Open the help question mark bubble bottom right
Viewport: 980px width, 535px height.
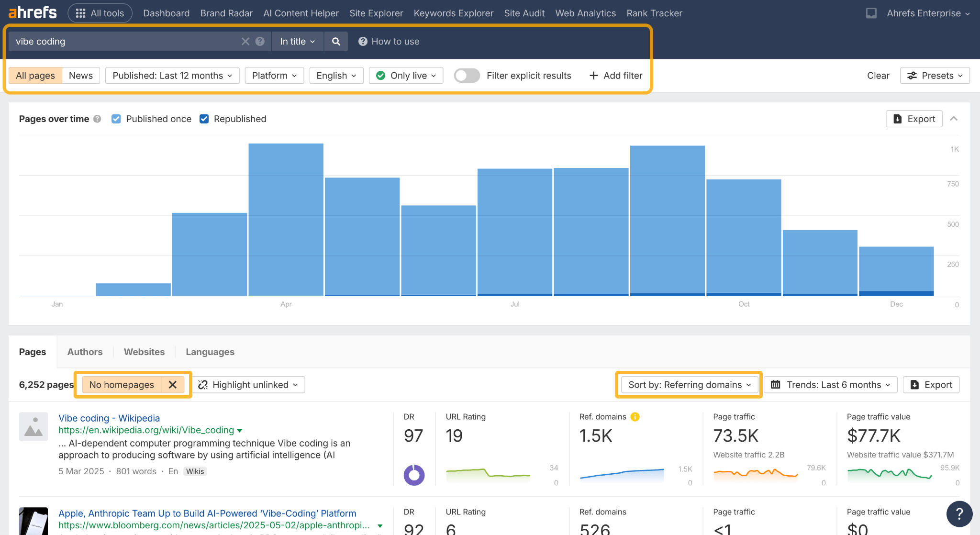[959, 514]
